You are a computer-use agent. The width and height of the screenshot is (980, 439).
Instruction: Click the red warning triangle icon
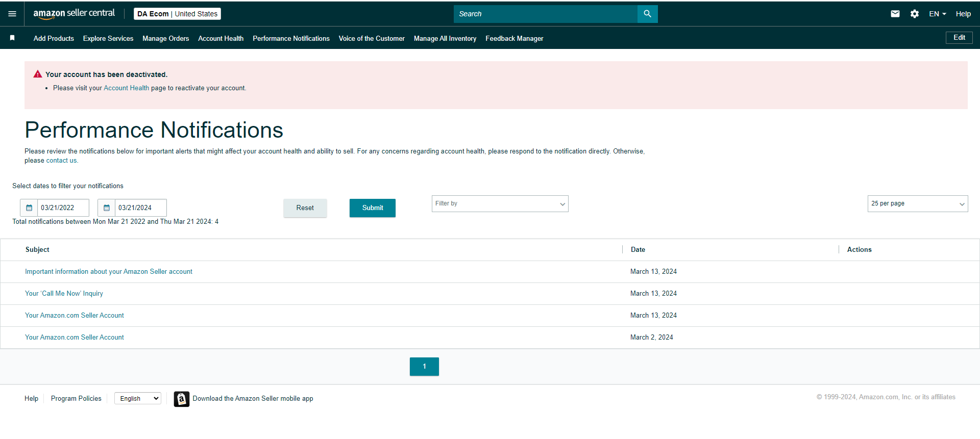(x=38, y=74)
